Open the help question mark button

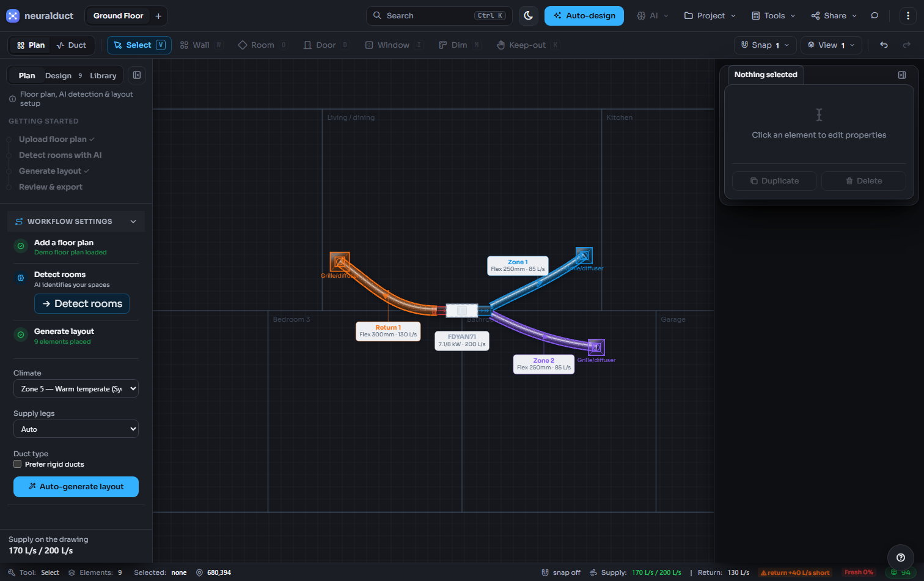[x=900, y=557]
